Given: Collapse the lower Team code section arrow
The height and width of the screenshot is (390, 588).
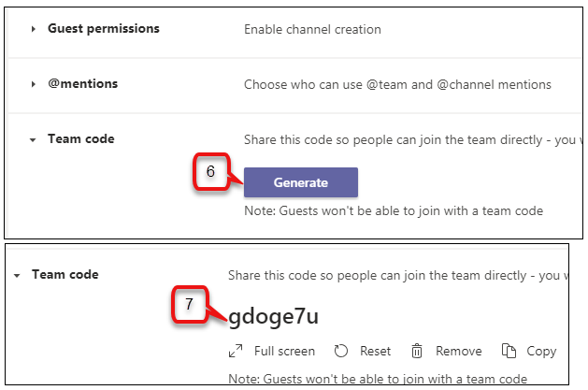Looking at the screenshot, I should [x=17, y=276].
